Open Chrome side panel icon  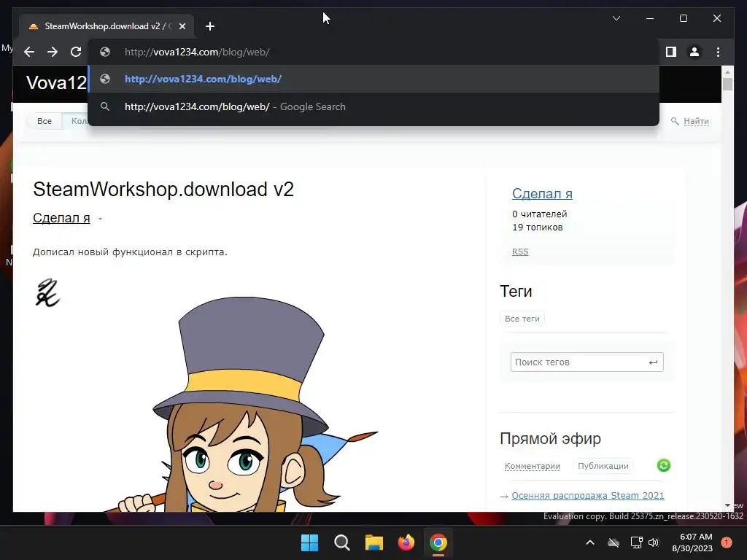pos(671,52)
